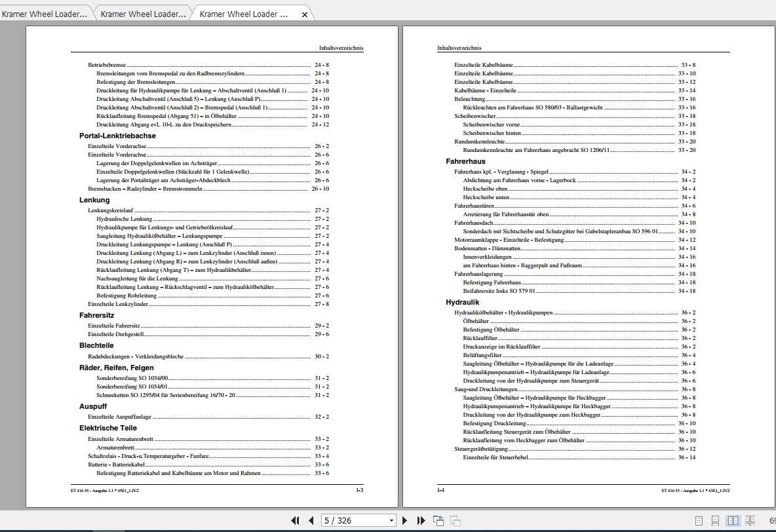Open the page number dropdown arrow
Viewport: 776px width, 532px height.
(x=391, y=521)
